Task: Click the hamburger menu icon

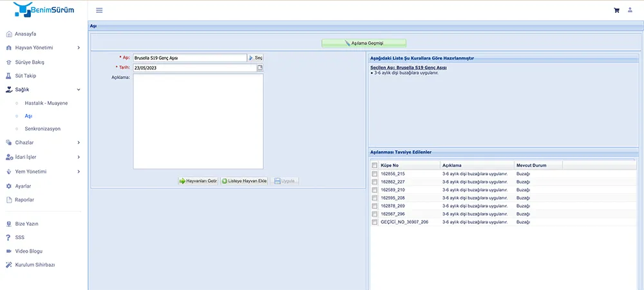Action: coord(99,10)
